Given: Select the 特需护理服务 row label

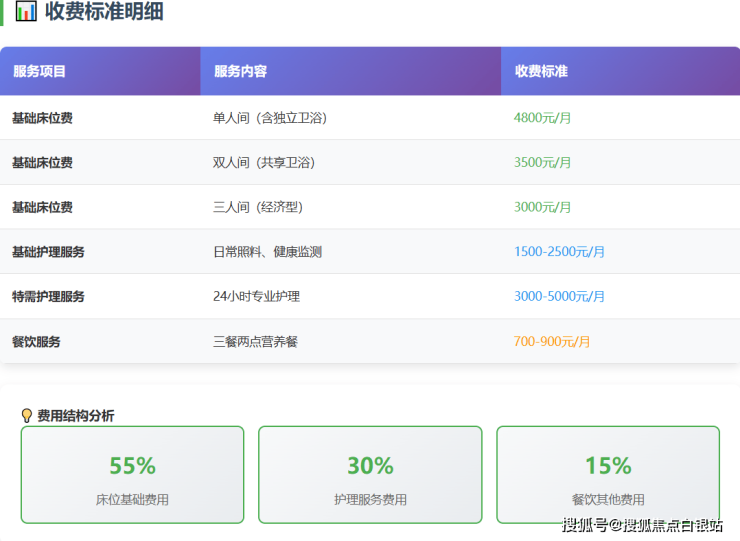Looking at the screenshot, I should pyautogui.click(x=48, y=297).
